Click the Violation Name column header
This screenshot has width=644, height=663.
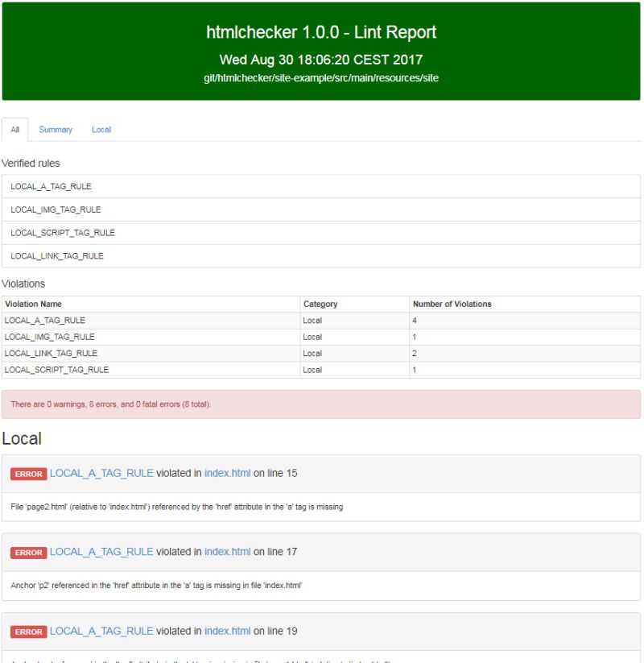(x=32, y=304)
